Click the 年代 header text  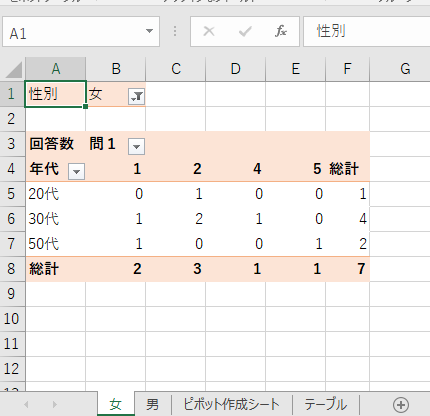(44, 169)
